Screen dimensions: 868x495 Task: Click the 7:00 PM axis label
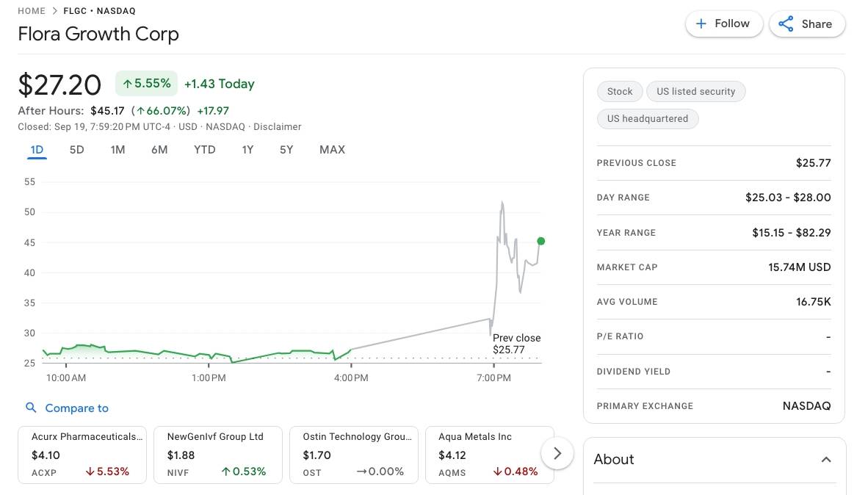tap(493, 377)
